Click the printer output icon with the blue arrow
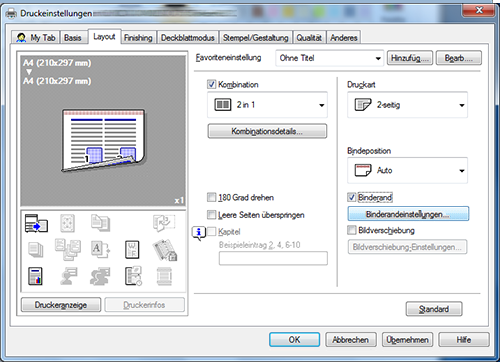 tap(36, 223)
